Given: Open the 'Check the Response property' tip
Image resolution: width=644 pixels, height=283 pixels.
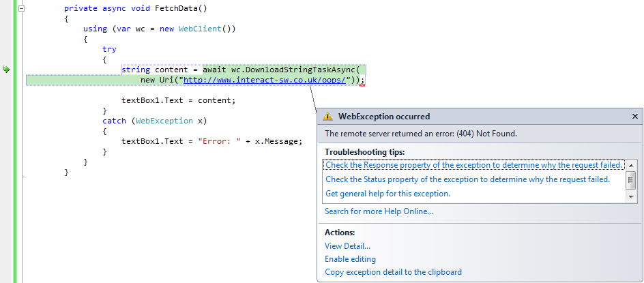Looking at the screenshot, I should click(473, 165).
